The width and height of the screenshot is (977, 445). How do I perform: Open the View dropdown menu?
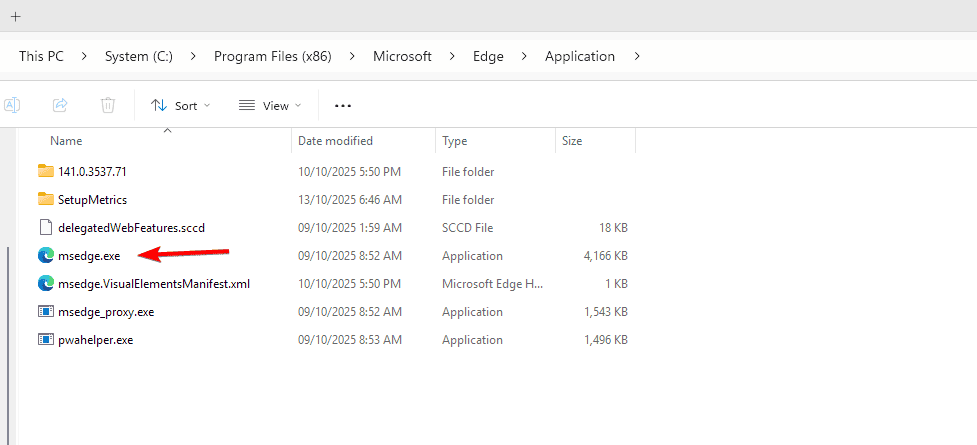(x=270, y=105)
